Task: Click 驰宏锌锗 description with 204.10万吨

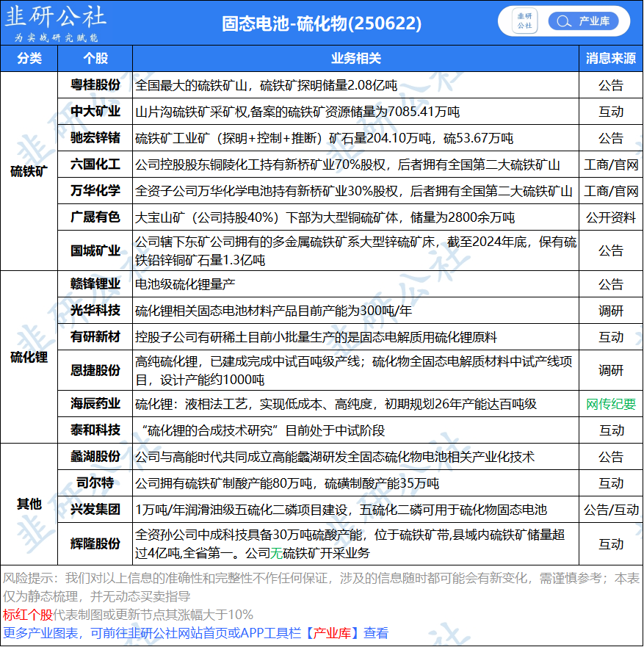Action: pyautogui.click(x=324, y=138)
